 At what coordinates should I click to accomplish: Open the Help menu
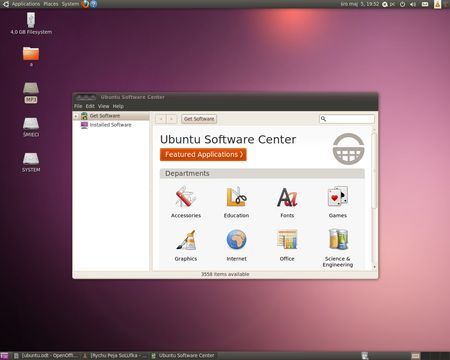coord(118,106)
